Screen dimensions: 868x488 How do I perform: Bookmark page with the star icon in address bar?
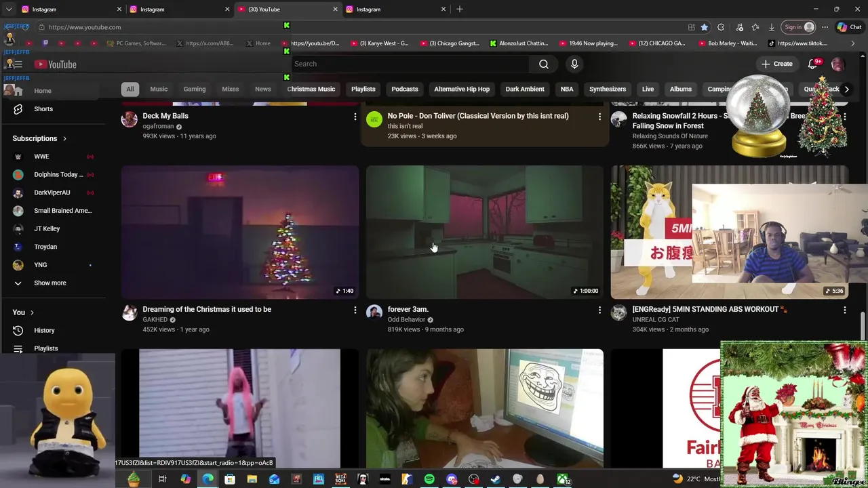pos(705,27)
